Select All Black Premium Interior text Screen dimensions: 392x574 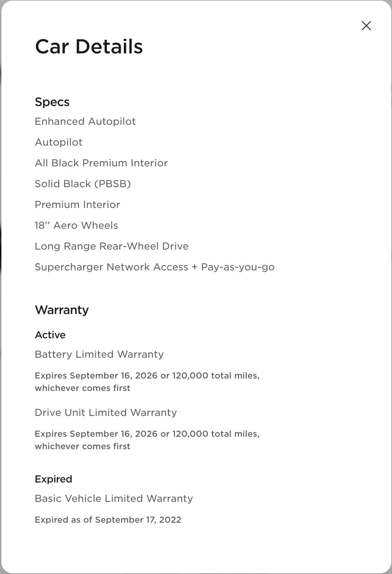[x=101, y=163]
